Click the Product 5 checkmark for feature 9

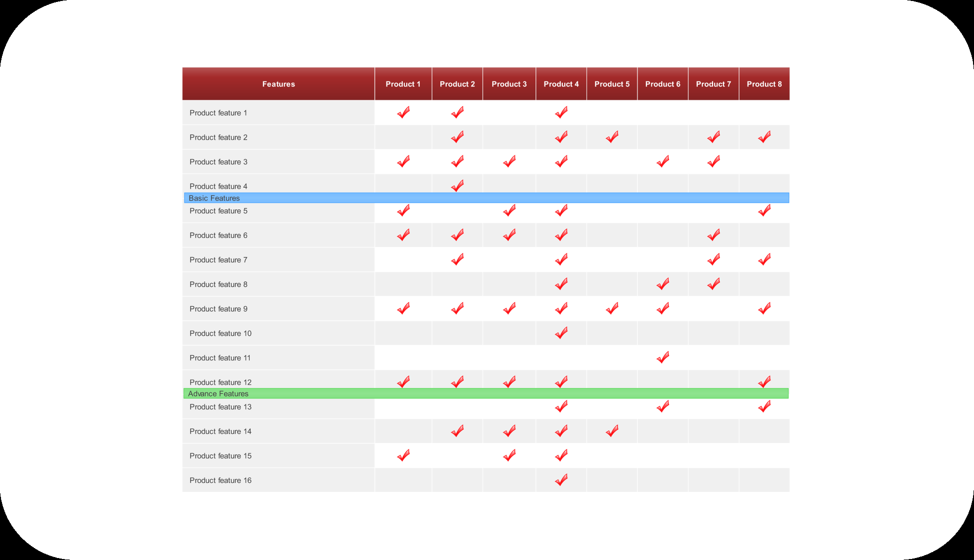tap(612, 309)
